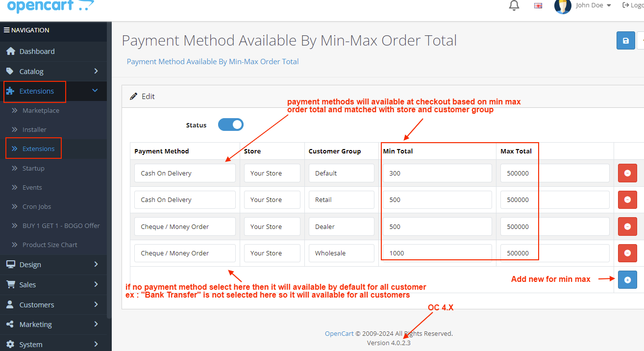Click the breadcrumb Payment Method link
Image resolution: width=644 pixels, height=351 pixels.
click(x=212, y=62)
